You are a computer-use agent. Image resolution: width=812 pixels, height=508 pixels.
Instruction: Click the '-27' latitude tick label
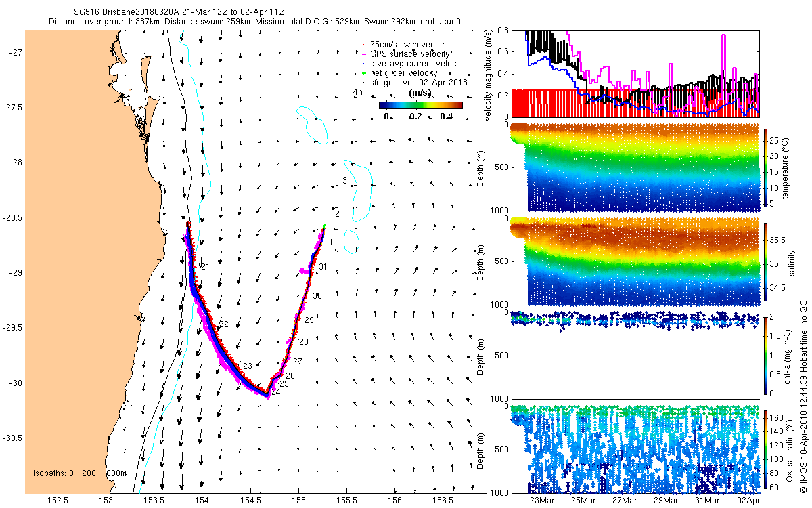15,52
